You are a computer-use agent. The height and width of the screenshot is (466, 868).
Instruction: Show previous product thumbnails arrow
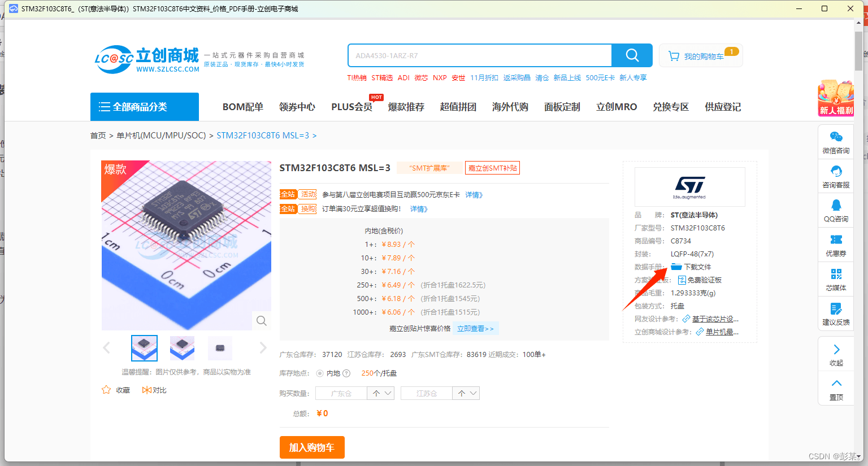tap(106, 348)
